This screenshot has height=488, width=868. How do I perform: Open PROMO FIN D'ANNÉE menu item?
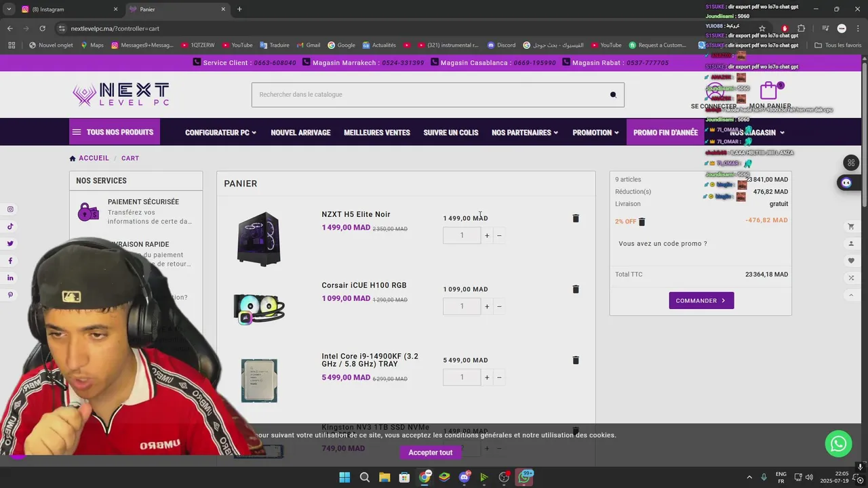point(665,133)
